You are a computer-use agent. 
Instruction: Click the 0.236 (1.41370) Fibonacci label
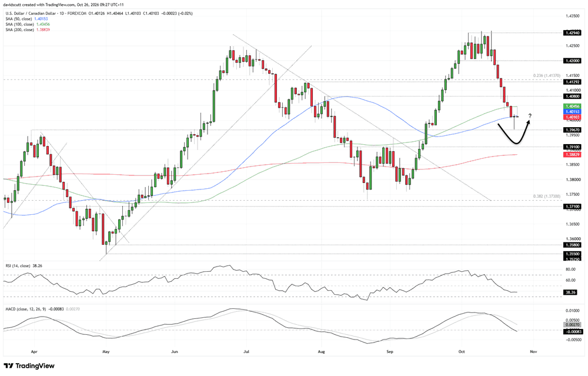click(x=547, y=75)
